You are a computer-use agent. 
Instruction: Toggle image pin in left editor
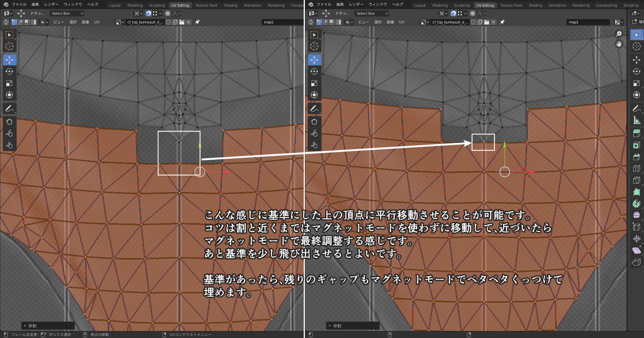point(197,22)
